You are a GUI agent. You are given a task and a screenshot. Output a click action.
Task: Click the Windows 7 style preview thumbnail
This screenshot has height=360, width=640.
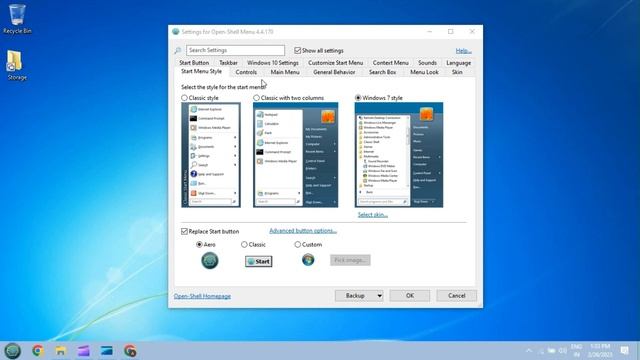pyautogui.click(x=399, y=155)
